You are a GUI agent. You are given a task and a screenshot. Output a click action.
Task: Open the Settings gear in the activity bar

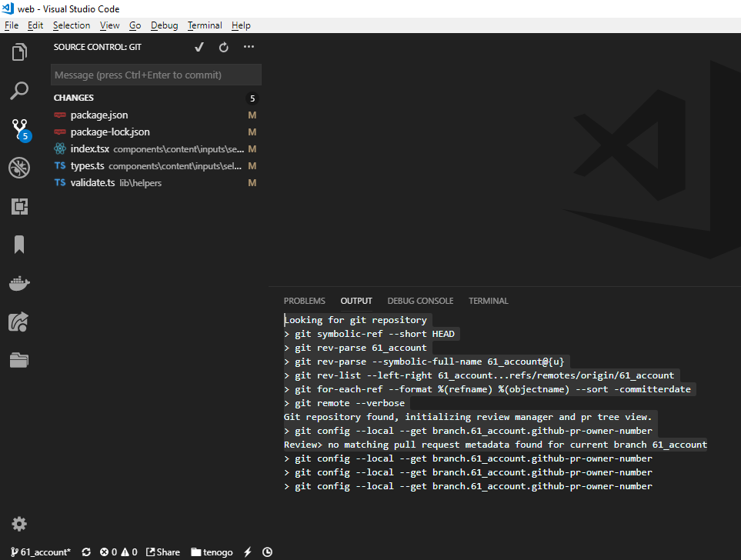point(18,523)
